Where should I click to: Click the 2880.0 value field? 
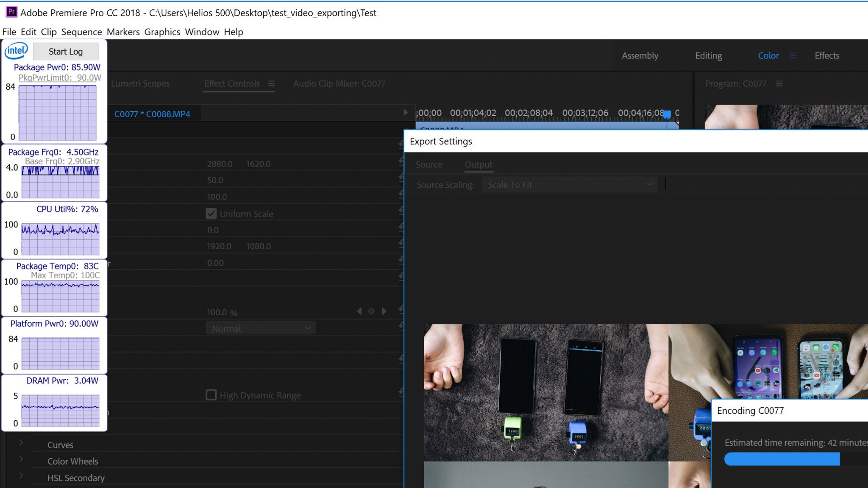220,164
